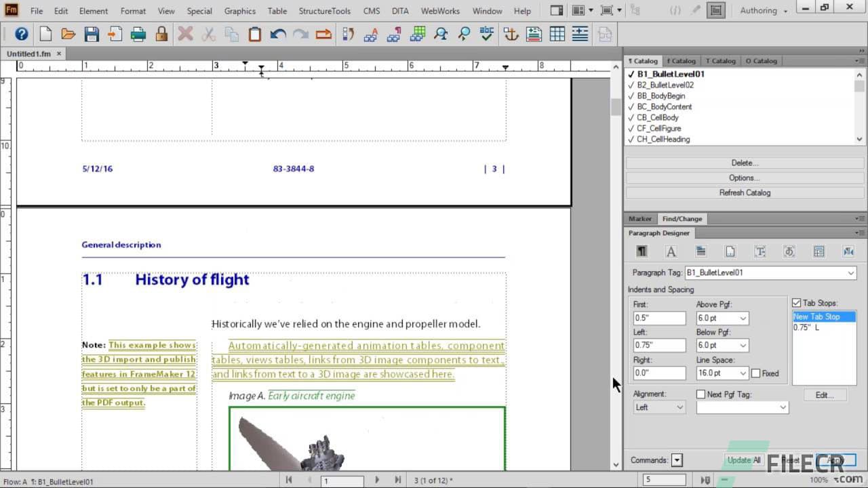This screenshot has height=488, width=868.
Task: Open the Spell check tool icon
Action: click(x=486, y=34)
